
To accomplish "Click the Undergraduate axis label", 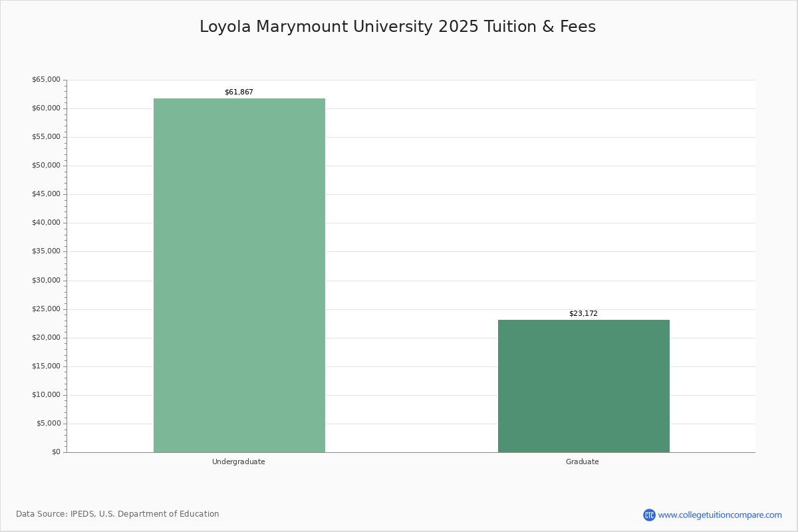I will 239,461.
